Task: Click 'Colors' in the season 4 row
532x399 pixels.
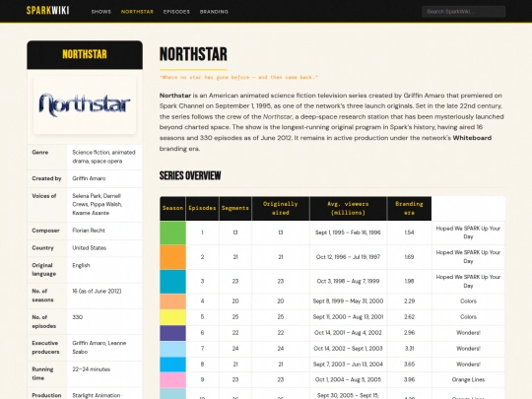Action: 468,300
